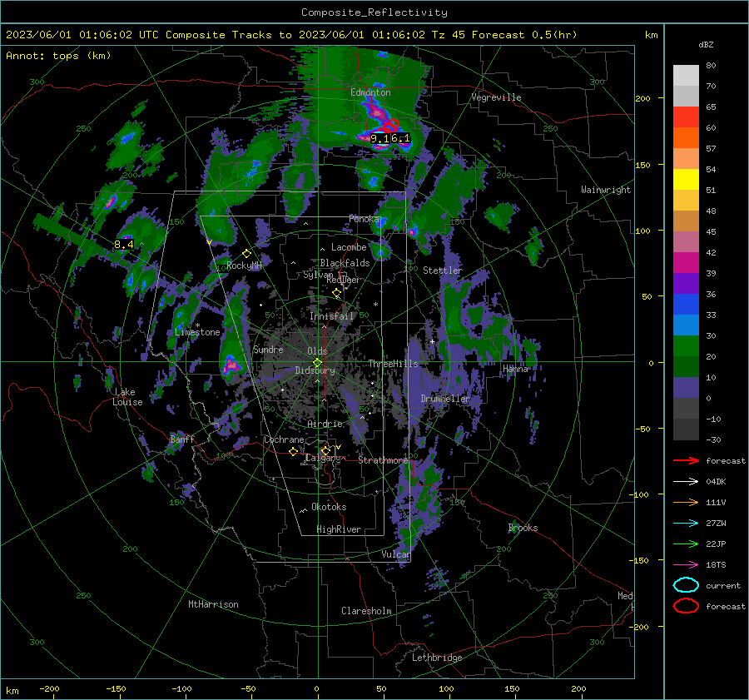Click the Composite Tracks timestamp header
This screenshot has height=700, width=749.
tap(291, 35)
